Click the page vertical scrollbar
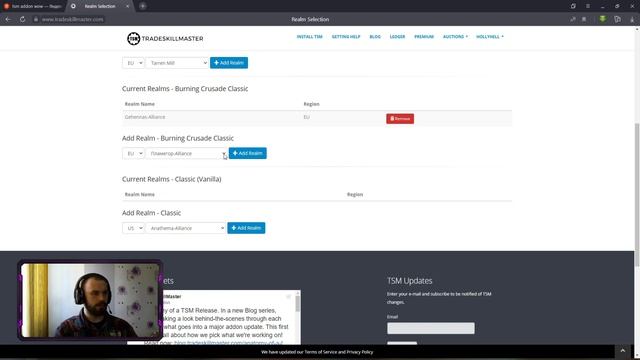 pyautogui.click(x=637, y=195)
